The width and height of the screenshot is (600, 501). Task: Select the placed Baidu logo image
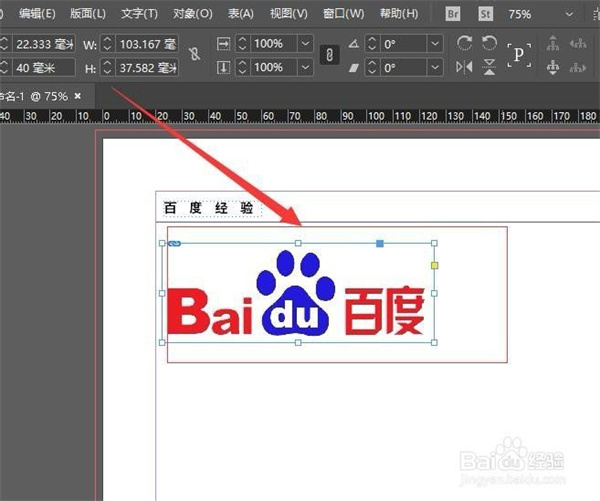click(x=298, y=293)
